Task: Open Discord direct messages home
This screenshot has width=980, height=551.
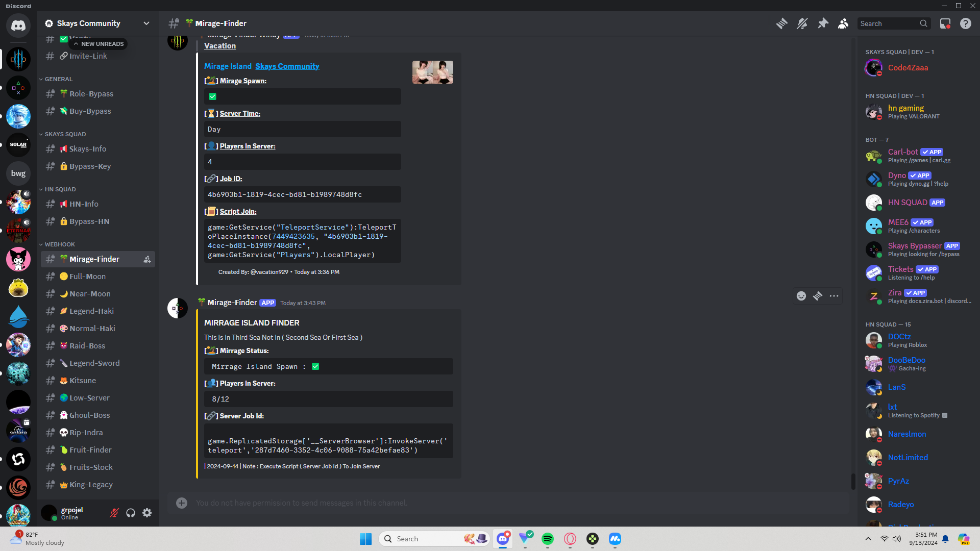Action: (x=18, y=26)
